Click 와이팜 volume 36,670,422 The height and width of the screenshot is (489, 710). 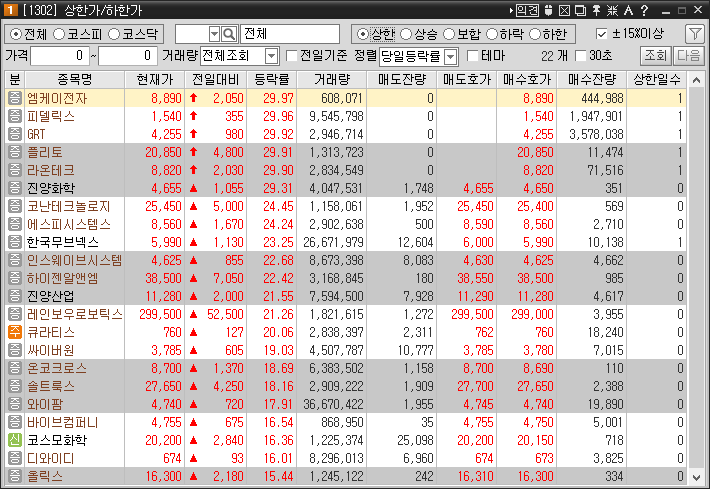pos(333,404)
